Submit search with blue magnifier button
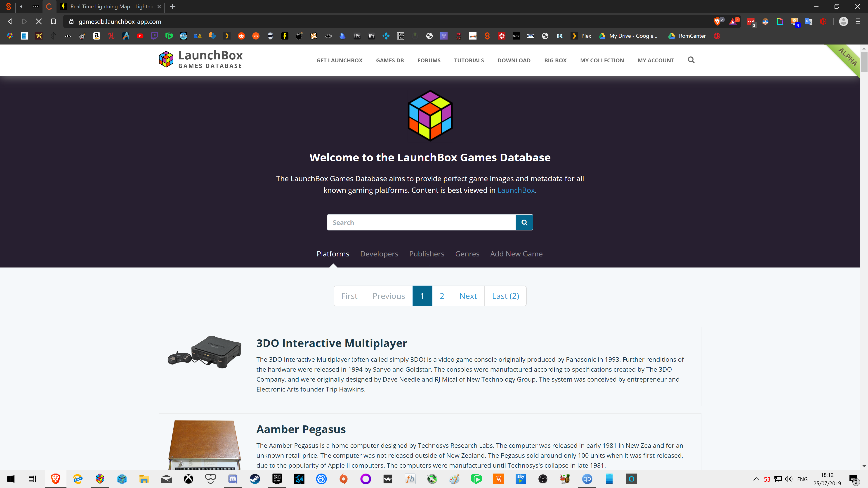The width and height of the screenshot is (868, 488). (524, 222)
